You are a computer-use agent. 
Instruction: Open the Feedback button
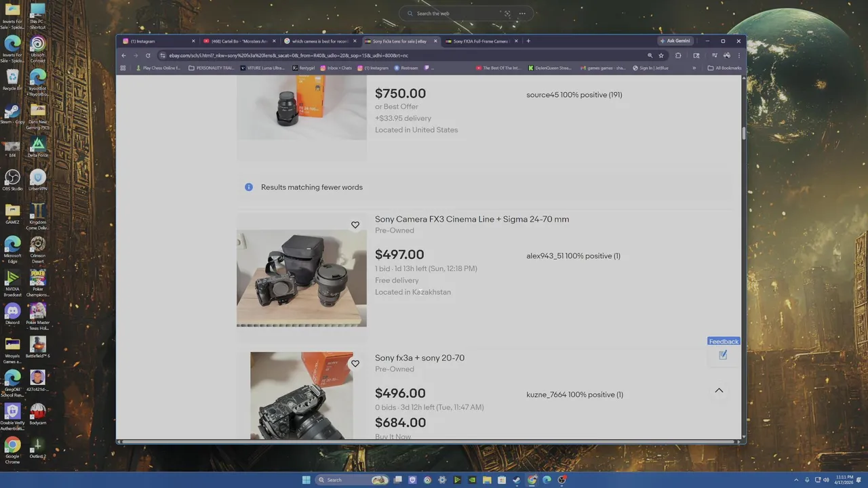(724, 342)
